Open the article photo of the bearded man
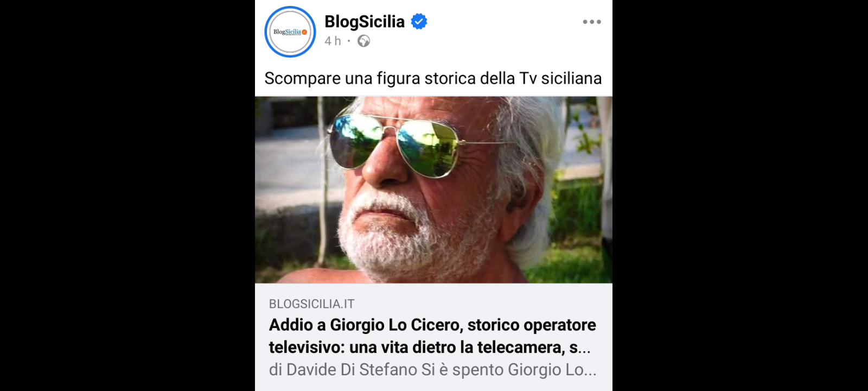Image resolution: width=868 pixels, height=391 pixels. tap(433, 190)
